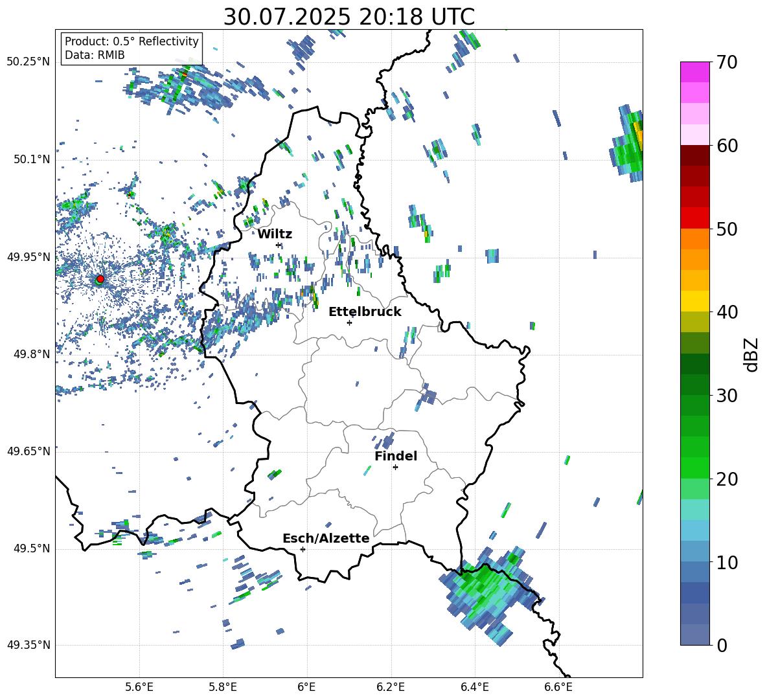Image resolution: width=767 pixels, height=700 pixels.
Task: Click the red radar site marker
Action: point(100,278)
